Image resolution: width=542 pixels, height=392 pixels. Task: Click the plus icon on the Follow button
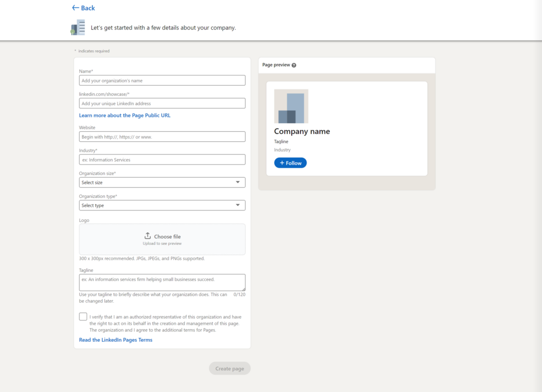coord(282,162)
